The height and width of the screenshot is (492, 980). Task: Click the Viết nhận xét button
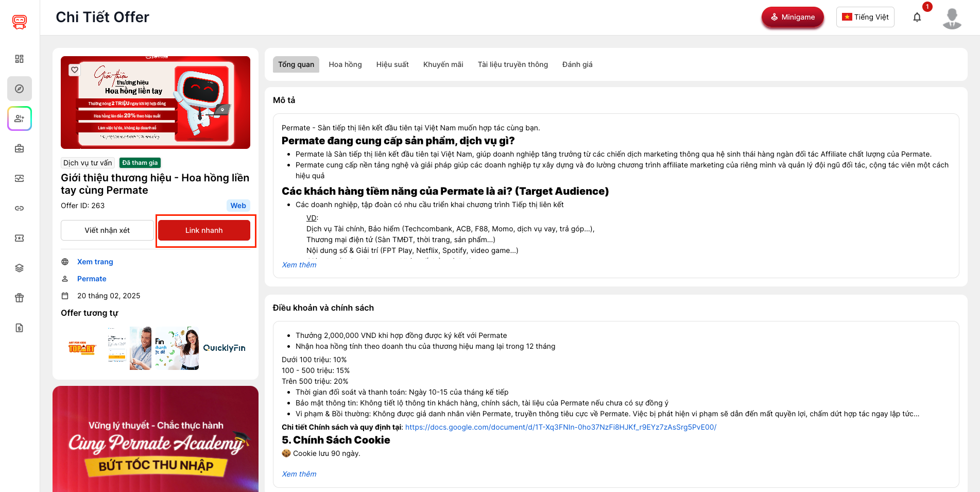tap(107, 230)
